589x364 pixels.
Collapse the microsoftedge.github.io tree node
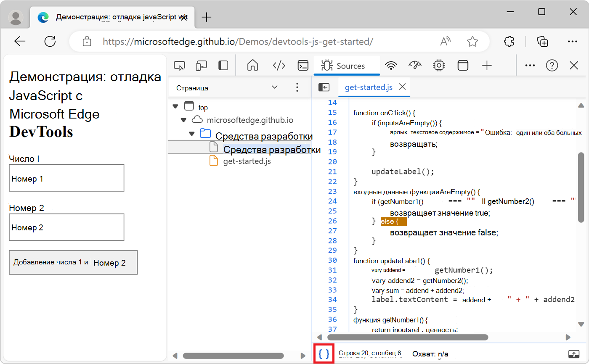pyautogui.click(x=183, y=120)
